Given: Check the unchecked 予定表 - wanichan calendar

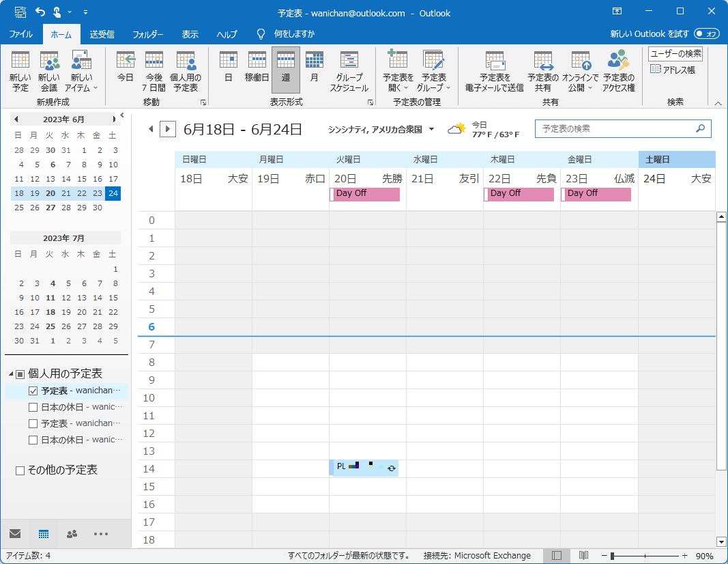Looking at the screenshot, I should [33, 424].
